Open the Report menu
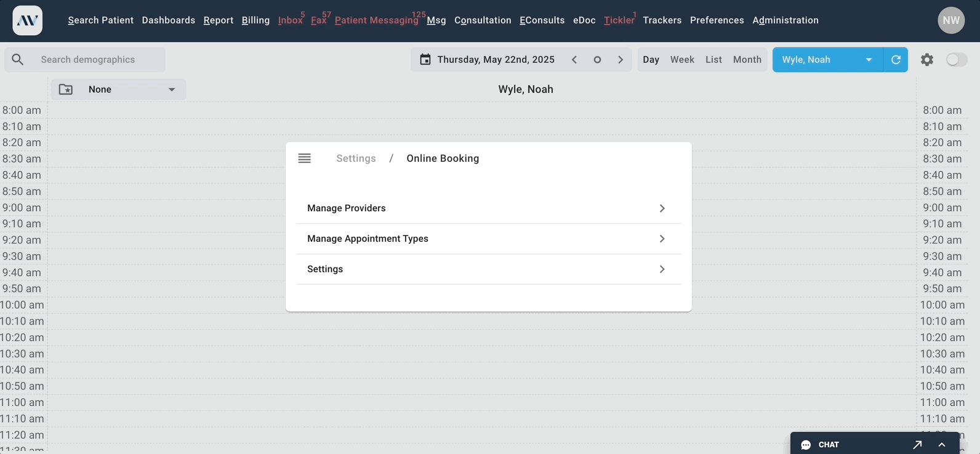 tap(219, 20)
